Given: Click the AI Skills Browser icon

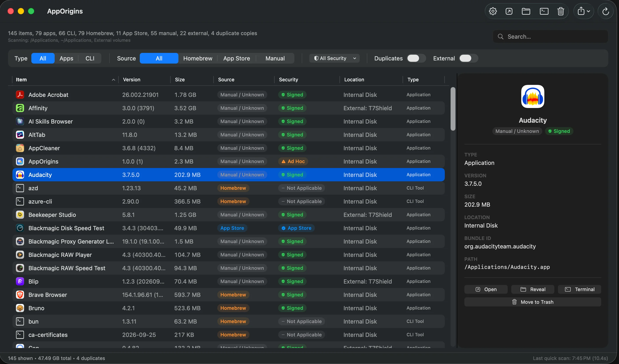Looking at the screenshot, I should [20, 121].
